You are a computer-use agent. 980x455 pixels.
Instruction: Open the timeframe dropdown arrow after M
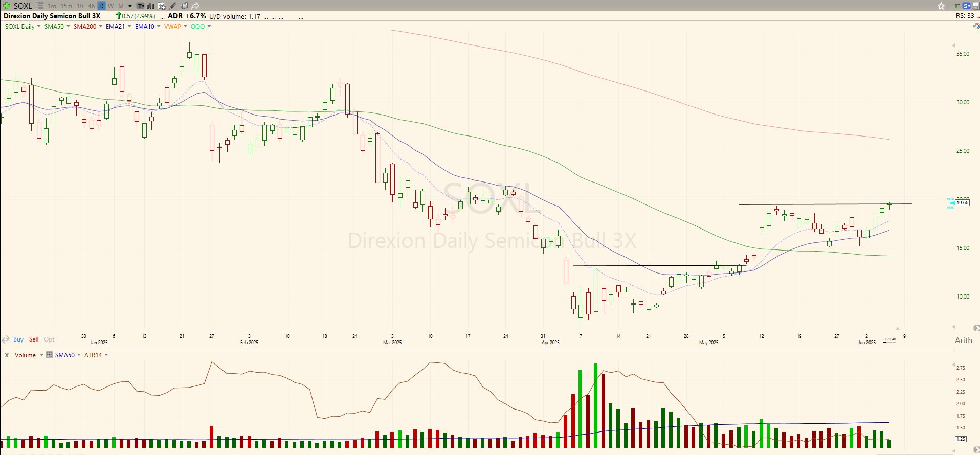(x=130, y=6)
